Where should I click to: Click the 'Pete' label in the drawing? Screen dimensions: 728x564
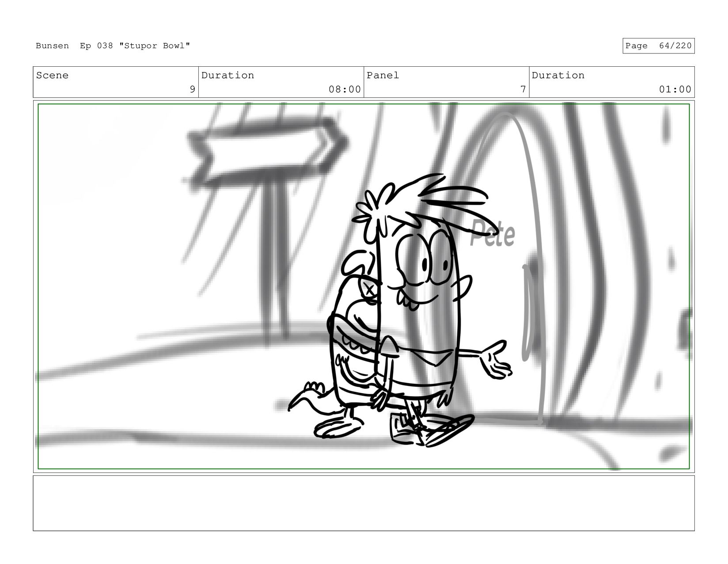492,233
